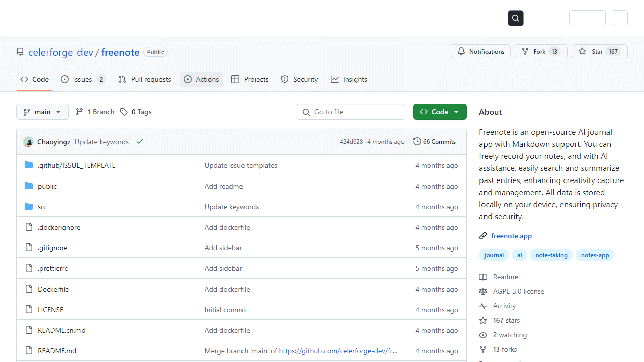Screen dimensions: 644x362
Task: Select the journal topic tag
Action: pyautogui.click(x=494, y=255)
